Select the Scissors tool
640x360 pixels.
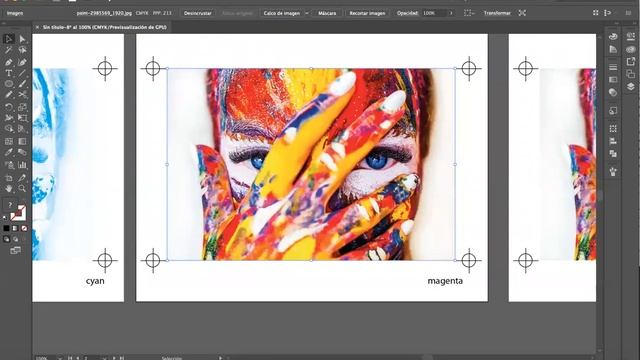click(22, 95)
